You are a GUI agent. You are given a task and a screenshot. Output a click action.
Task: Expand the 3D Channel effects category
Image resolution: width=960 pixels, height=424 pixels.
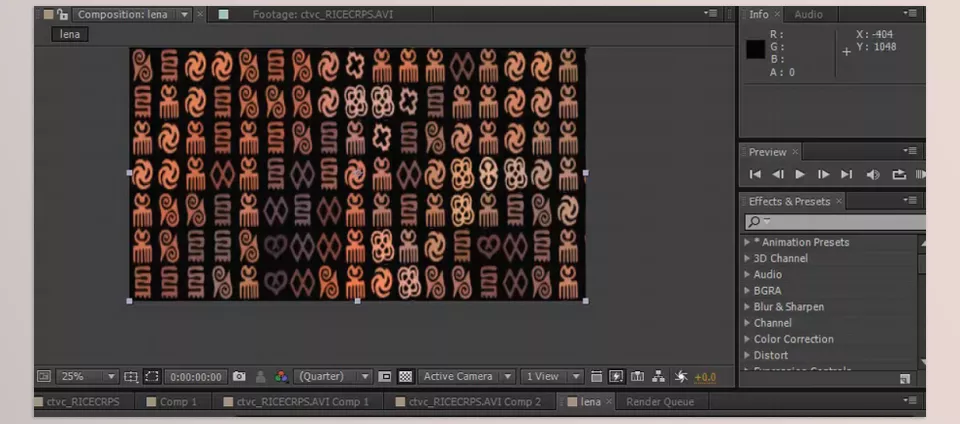[x=747, y=258]
